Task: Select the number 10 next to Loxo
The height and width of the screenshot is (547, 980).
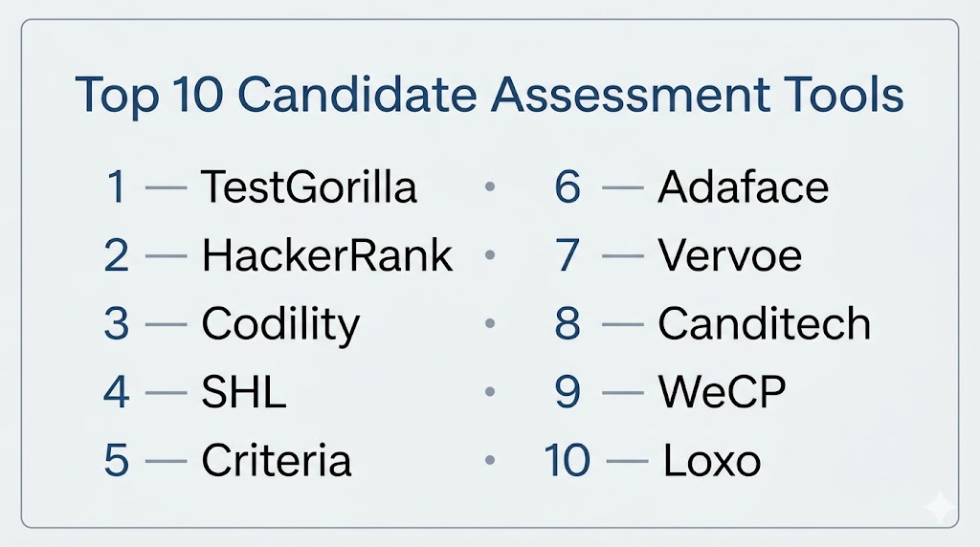Action: pos(568,462)
